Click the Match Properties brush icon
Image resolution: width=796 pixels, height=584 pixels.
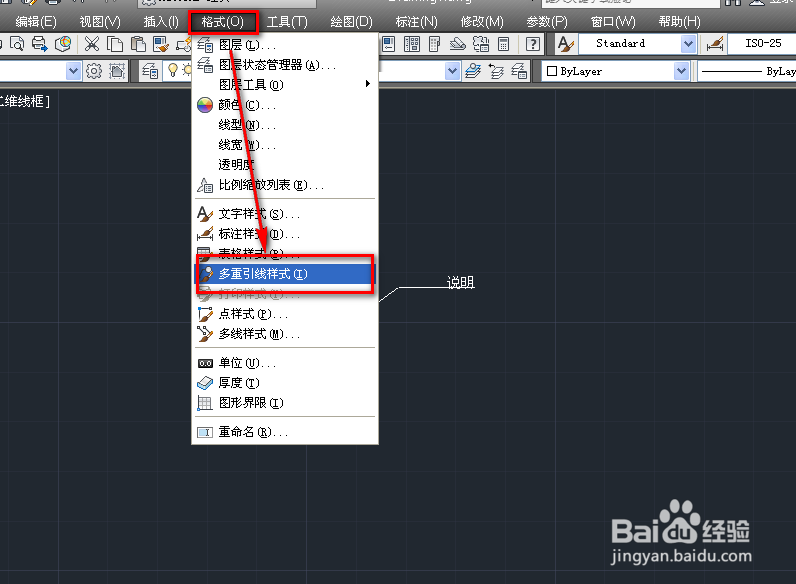[161, 44]
